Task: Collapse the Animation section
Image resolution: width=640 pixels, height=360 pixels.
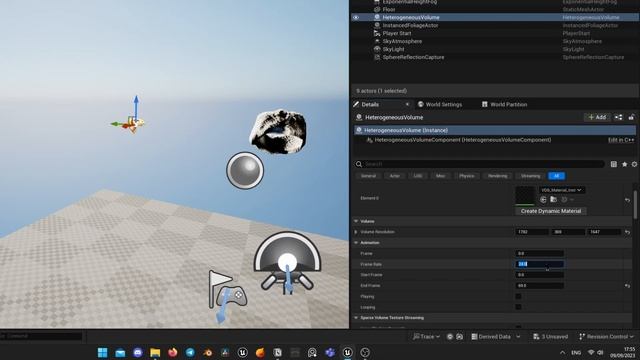Action: click(356, 243)
